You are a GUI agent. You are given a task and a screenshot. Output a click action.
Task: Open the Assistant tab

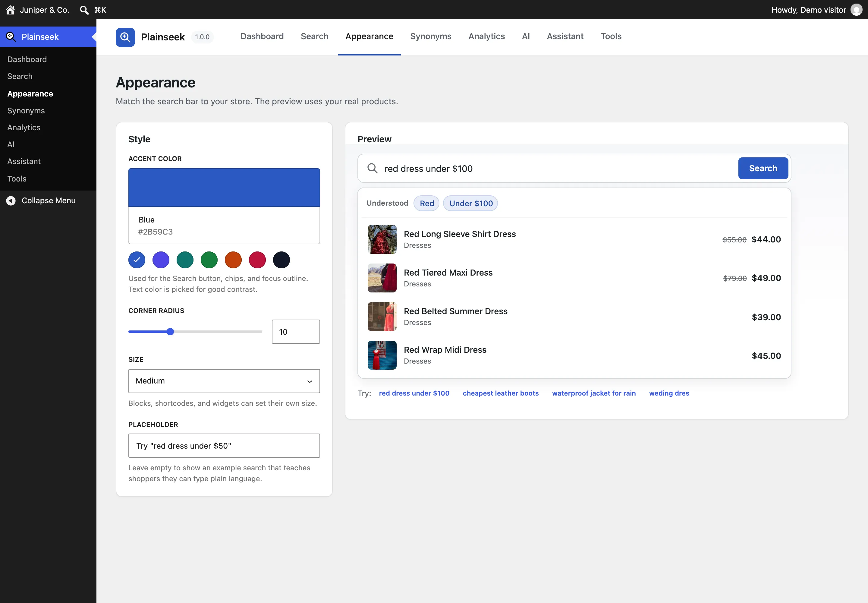[565, 36]
